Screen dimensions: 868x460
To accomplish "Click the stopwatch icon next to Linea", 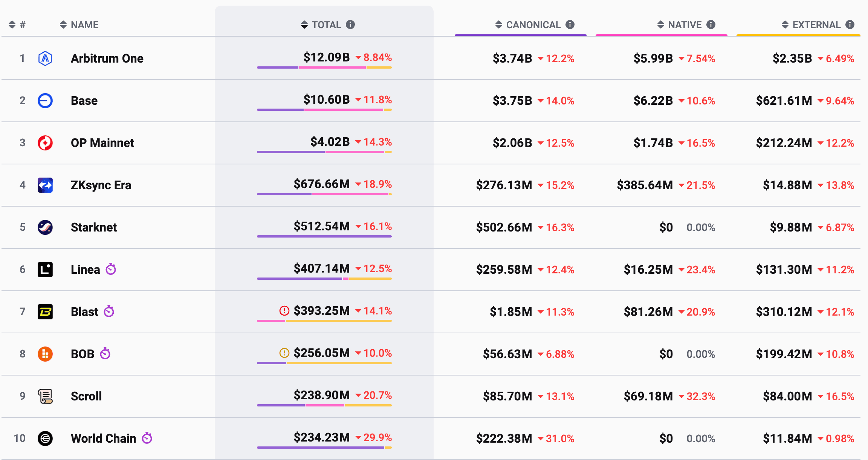I will click(x=111, y=269).
